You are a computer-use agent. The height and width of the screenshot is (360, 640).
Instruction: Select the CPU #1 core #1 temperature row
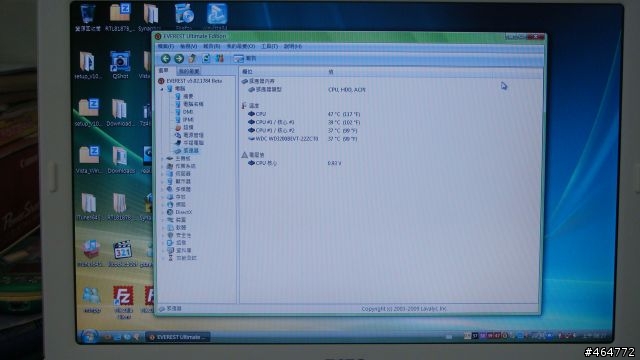coord(304,122)
